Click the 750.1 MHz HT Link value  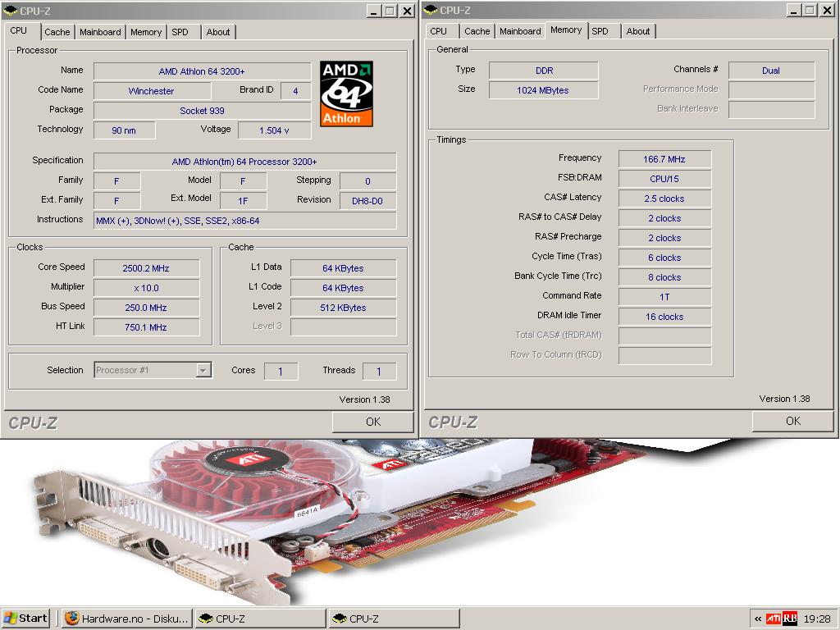pyautogui.click(x=146, y=327)
